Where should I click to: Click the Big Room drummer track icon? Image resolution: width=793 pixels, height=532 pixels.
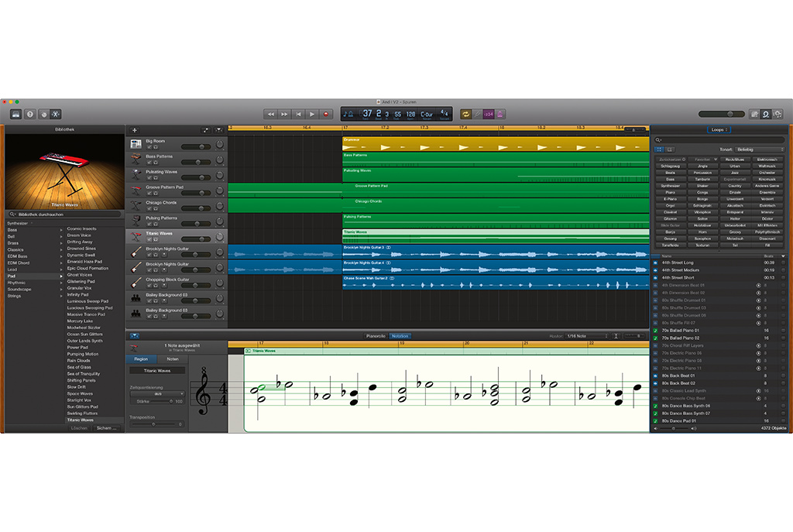point(136,144)
